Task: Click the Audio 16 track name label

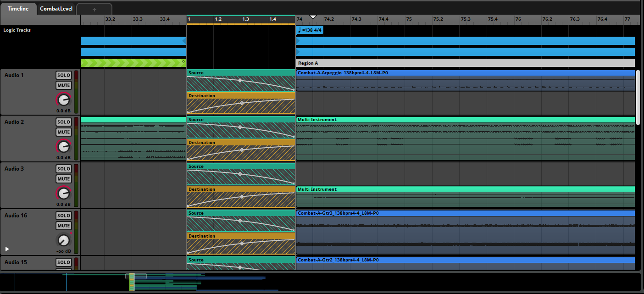Action: [16, 216]
